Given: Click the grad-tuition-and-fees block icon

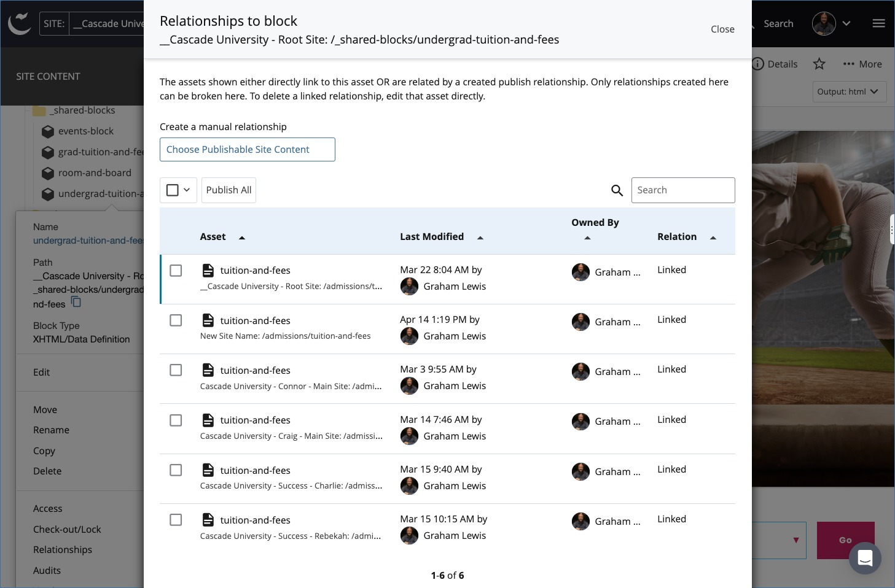Looking at the screenshot, I should (48, 152).
